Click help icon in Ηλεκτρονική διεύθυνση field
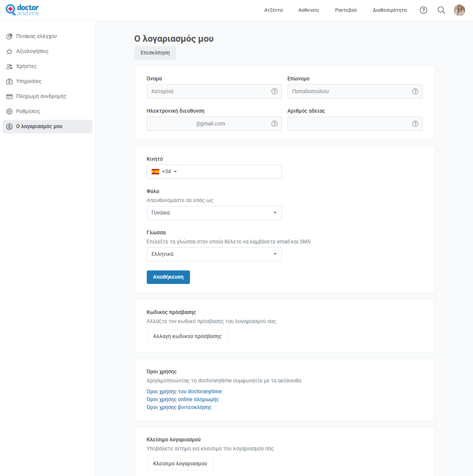This screenshot has width=473, height=476. pyautogui.click(x=274, y=123)
